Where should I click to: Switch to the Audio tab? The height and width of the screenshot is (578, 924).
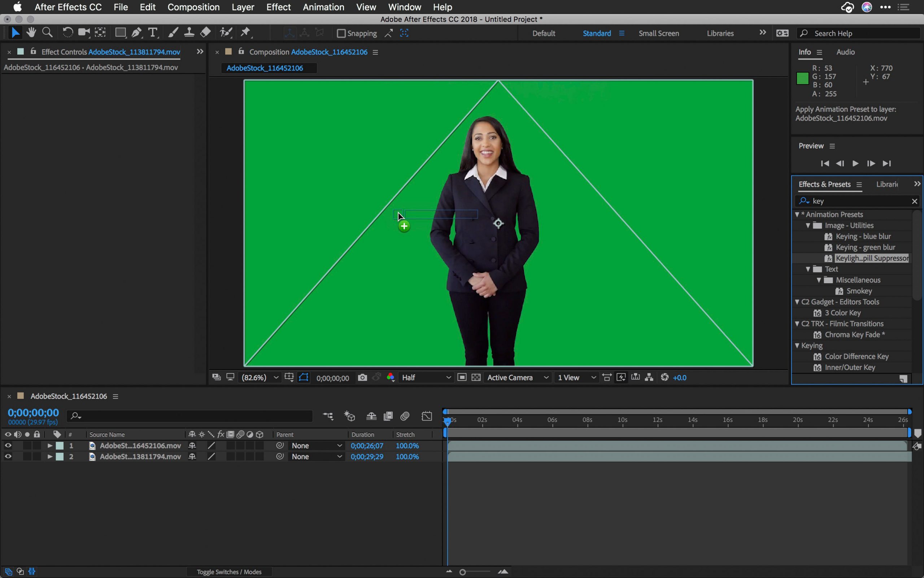(x=845, y=52)
